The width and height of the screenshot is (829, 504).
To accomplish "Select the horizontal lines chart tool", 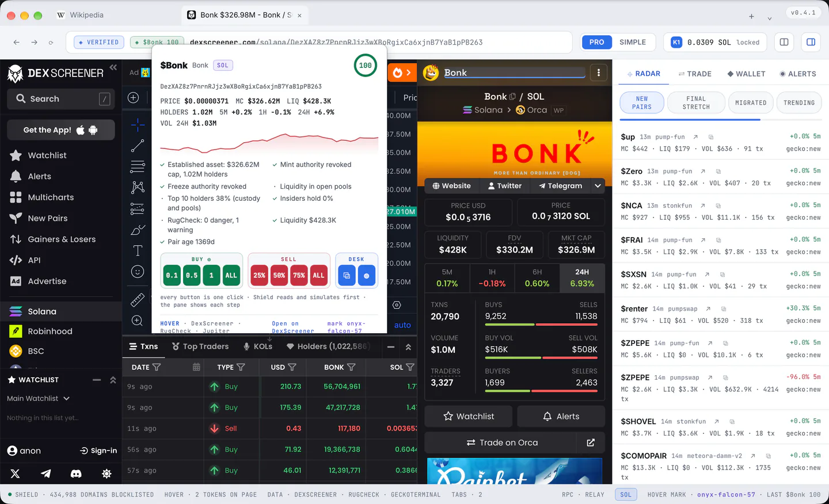I will coord(138,167).
